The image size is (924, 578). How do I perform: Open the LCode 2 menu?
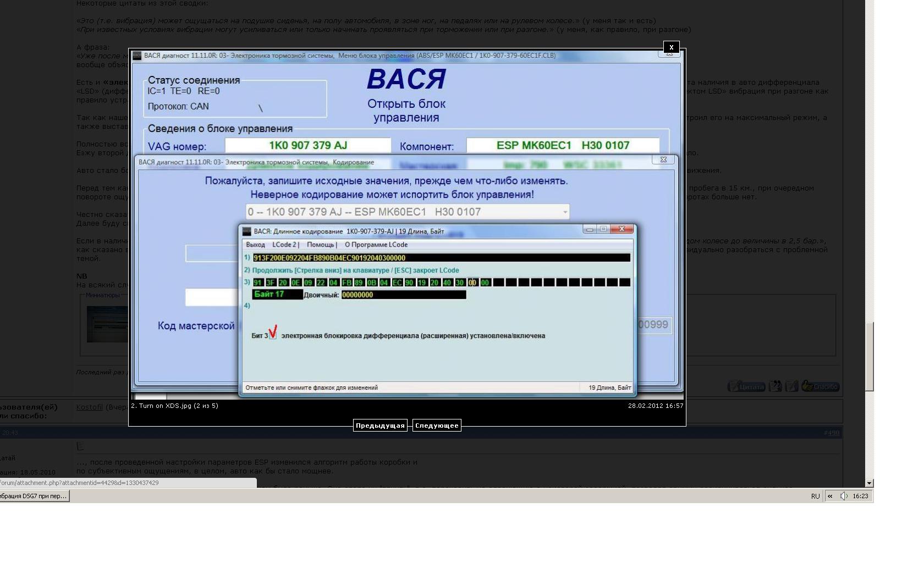(285, 244)
